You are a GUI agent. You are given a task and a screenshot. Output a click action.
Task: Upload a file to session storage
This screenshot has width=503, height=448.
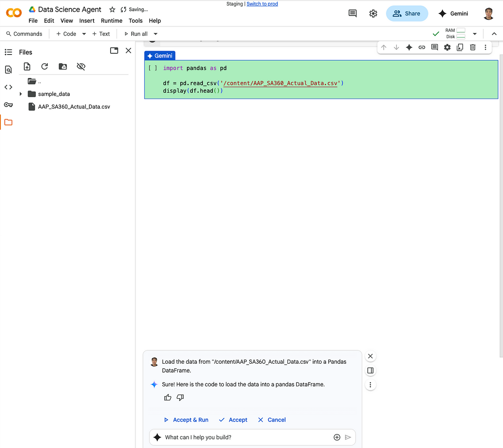point(27,66)
